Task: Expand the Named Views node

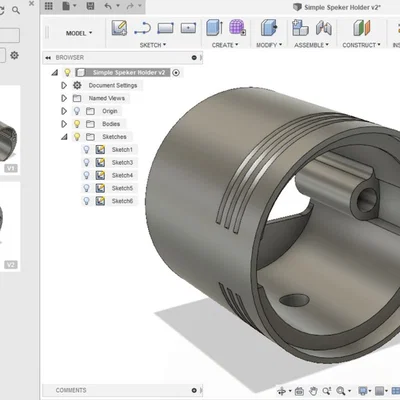Action: [x=64, y=98]
